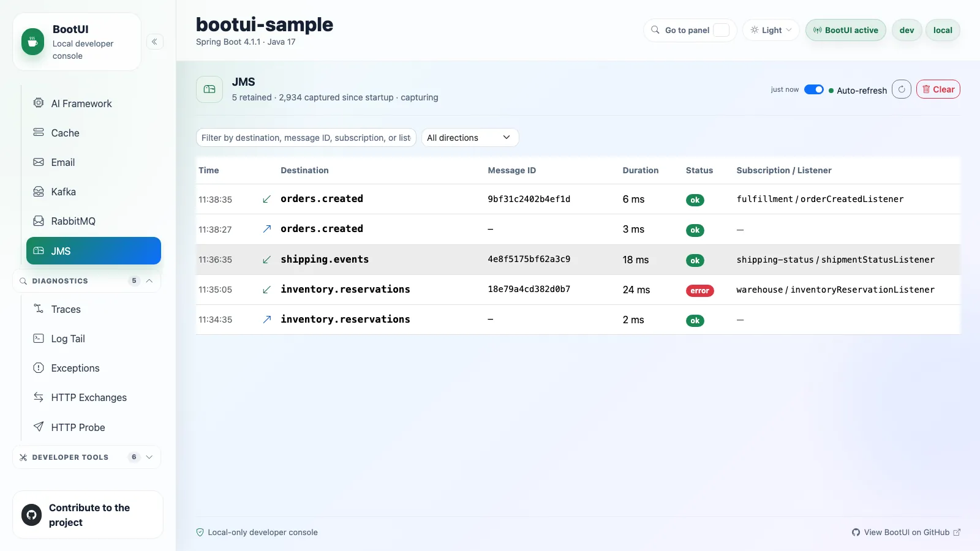Click the outgoing arrow on the 11:38:27 row
980x551 pixels.
pyautogui.click(x=266, y=229)
